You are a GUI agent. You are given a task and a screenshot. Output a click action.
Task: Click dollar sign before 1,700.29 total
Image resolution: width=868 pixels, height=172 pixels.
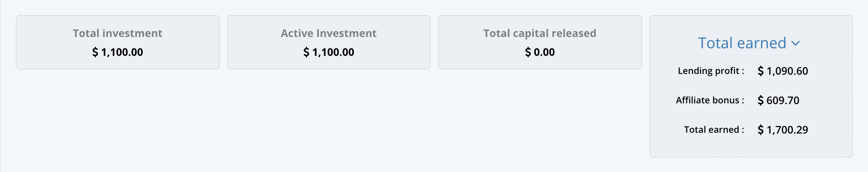pyautogui.click(x=761, y=130)
